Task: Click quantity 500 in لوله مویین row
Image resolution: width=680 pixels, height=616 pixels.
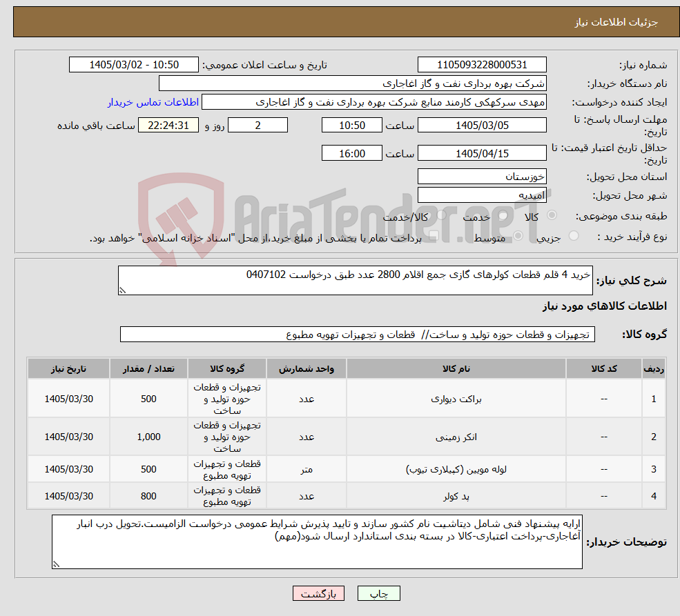Action: pyautogui.click(x=148, y=469)
